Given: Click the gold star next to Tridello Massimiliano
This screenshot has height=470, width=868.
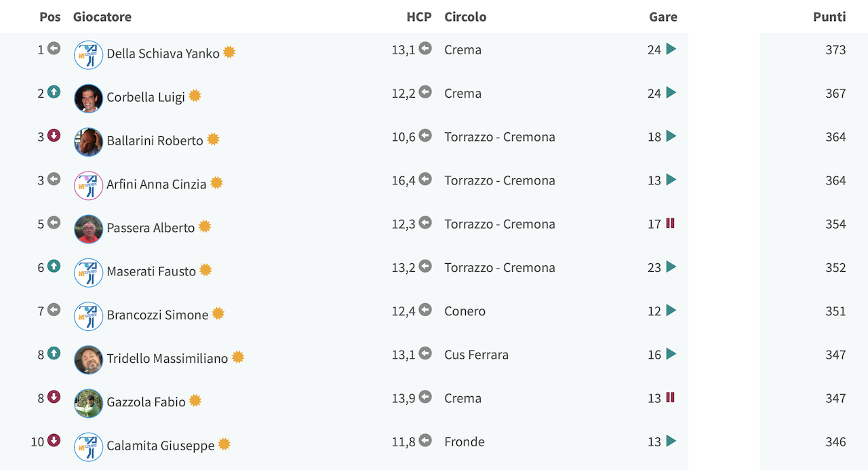Looking at the screenshot, I should pyautogui.click(x=238, y=357).
